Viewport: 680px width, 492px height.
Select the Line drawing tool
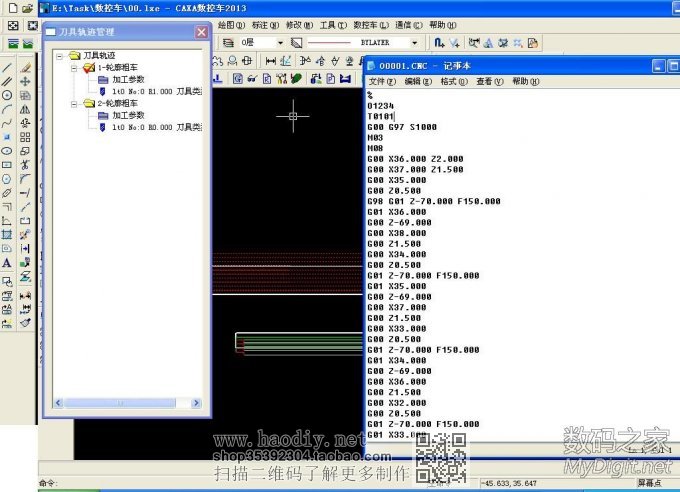tap(7, 67)
